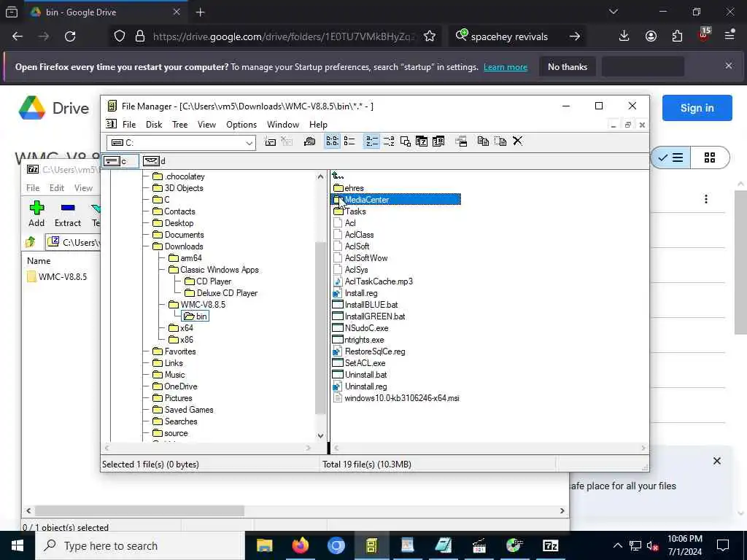The height and width of the screenshot is (560, 747).
Task: Click the New Window toolbar icon
Action: tap(461, 141)
